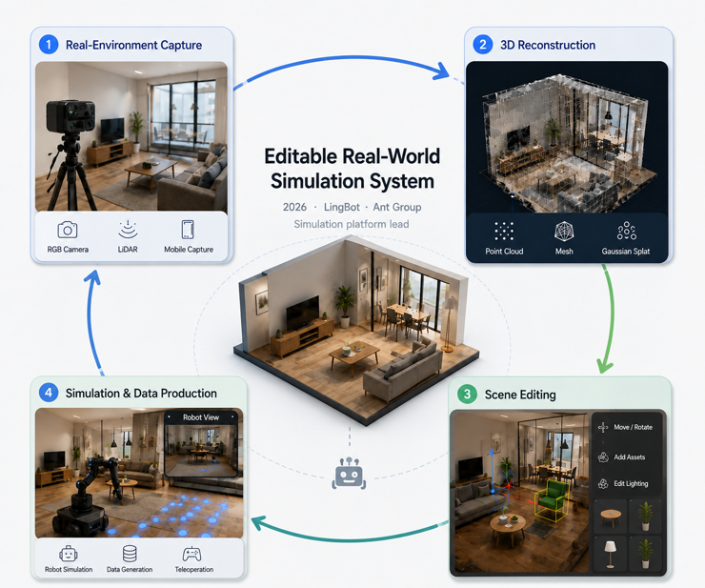Pick the top potted plant asset thumbnail
This screenshot has height=588, width=705.
coord(645,517)
